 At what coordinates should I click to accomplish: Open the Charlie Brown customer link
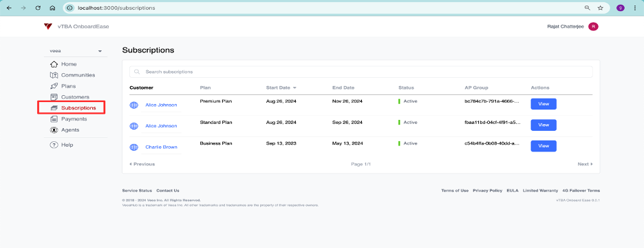click(x=161, y=147)
